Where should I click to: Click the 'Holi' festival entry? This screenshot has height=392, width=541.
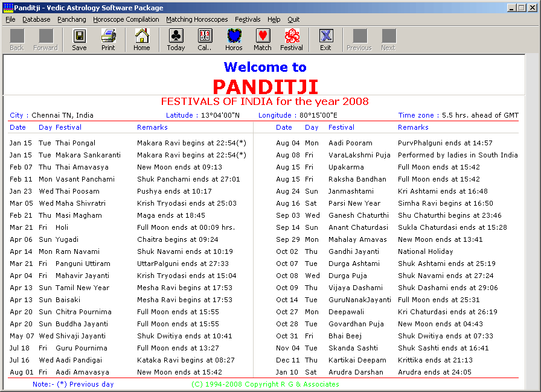[62, 227]
